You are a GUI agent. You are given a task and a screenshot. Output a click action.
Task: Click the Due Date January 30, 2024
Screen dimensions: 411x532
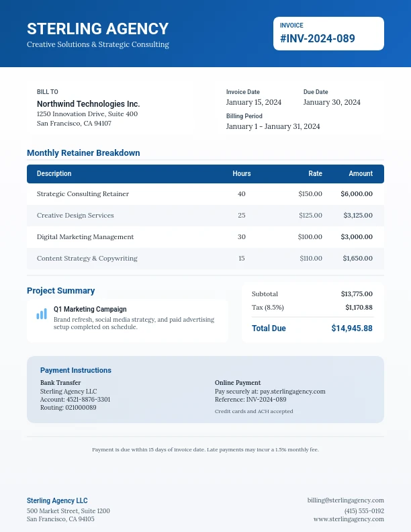coord(332,102)
